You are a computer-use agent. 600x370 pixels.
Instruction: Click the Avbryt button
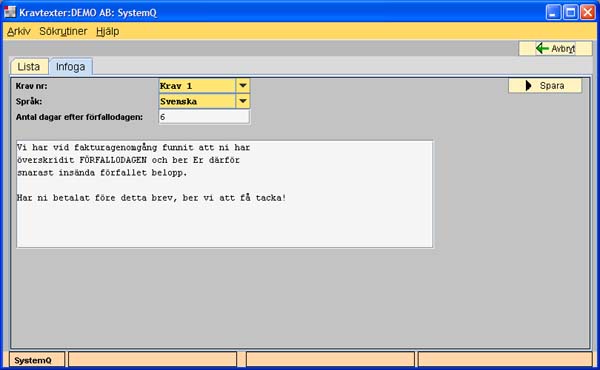tap(555, 49)
